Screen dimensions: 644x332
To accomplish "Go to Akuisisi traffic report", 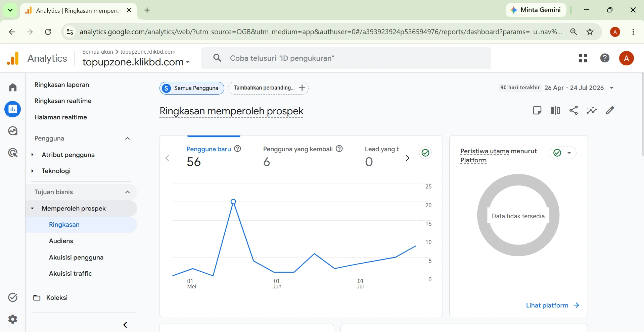I will (x=71, y=273).
